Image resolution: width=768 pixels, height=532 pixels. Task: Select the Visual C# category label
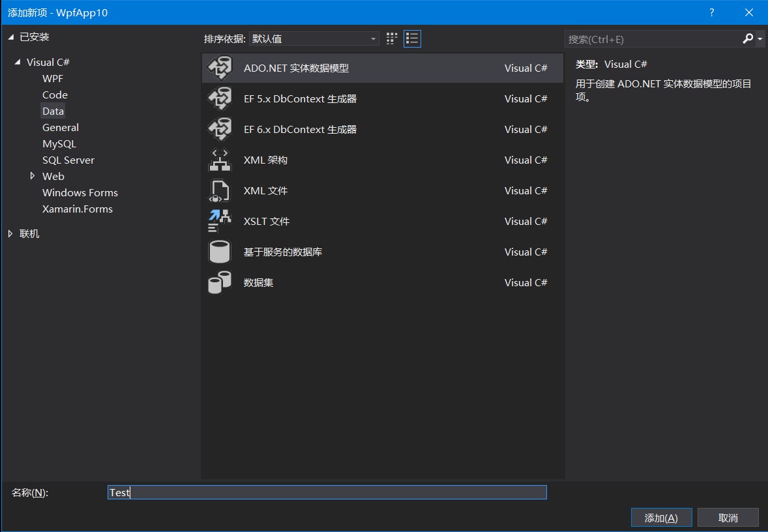tap(48, 62)
